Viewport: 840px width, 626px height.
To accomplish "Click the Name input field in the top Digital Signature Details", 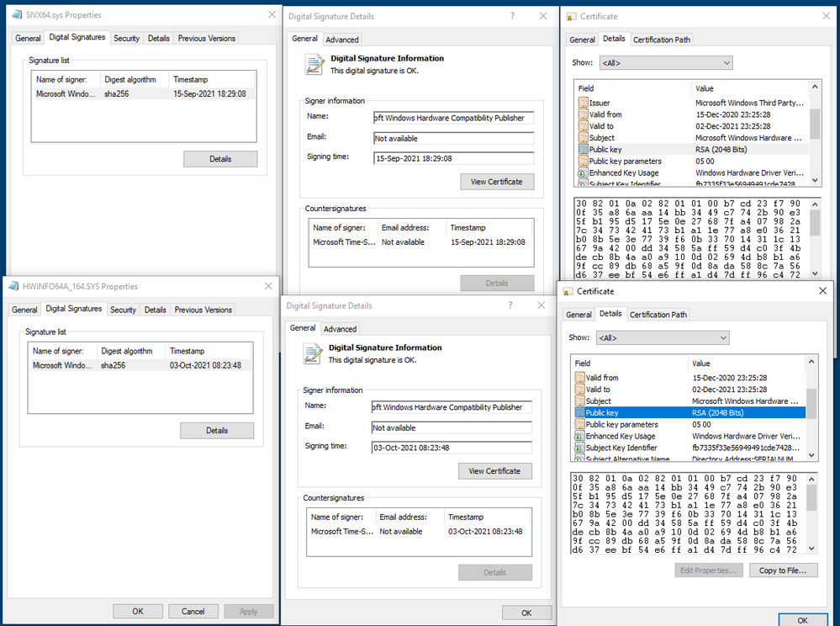I will tap(454, 118).
